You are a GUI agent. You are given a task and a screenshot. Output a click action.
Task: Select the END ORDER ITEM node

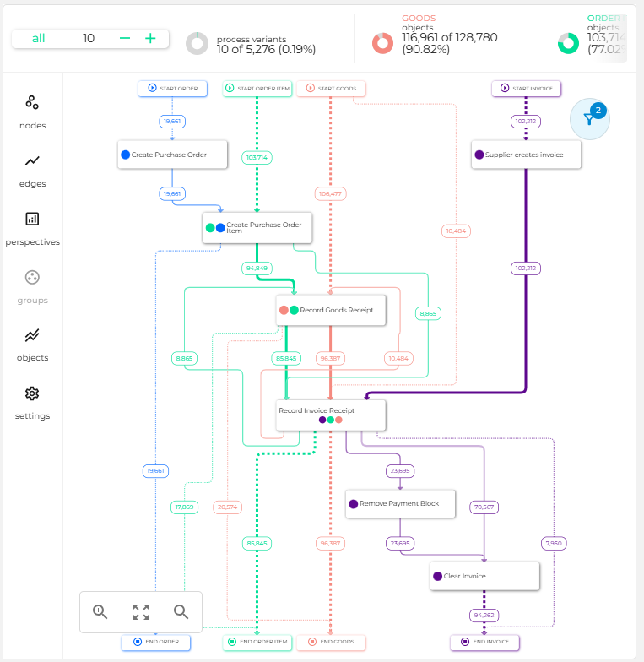point(257,642)
